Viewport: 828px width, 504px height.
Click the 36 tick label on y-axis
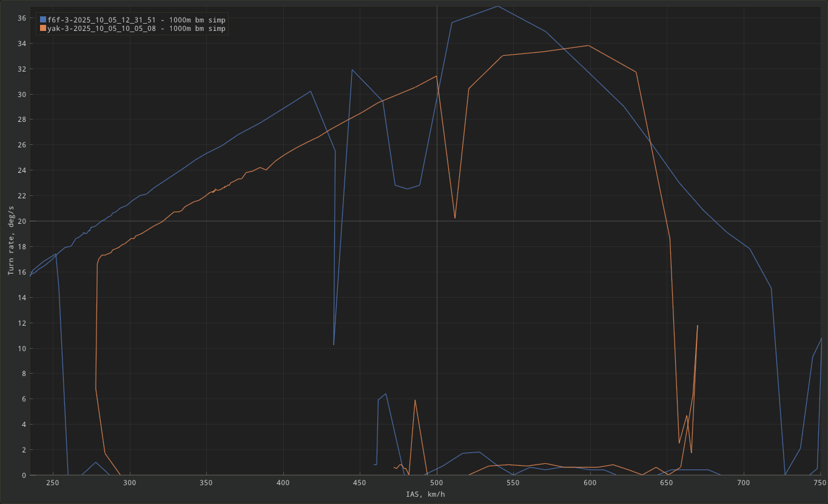pos(21,18)
